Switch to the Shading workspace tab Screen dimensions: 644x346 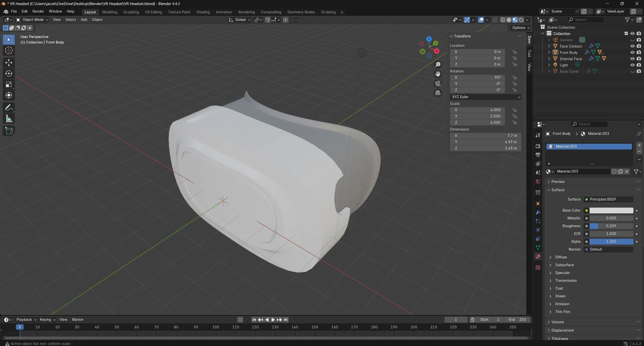pyautogui.click(x=203, y=12)
